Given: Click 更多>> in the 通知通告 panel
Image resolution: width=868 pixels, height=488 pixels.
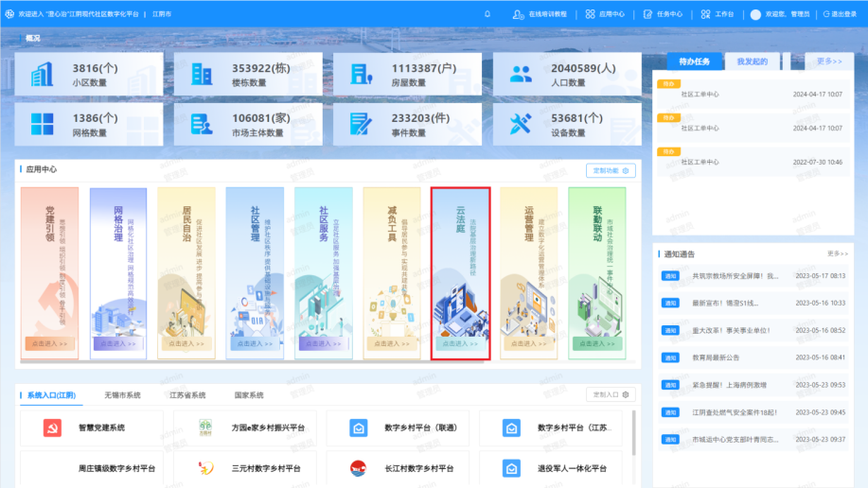Looking at the screenshot, I should click(x=837, y=253).
